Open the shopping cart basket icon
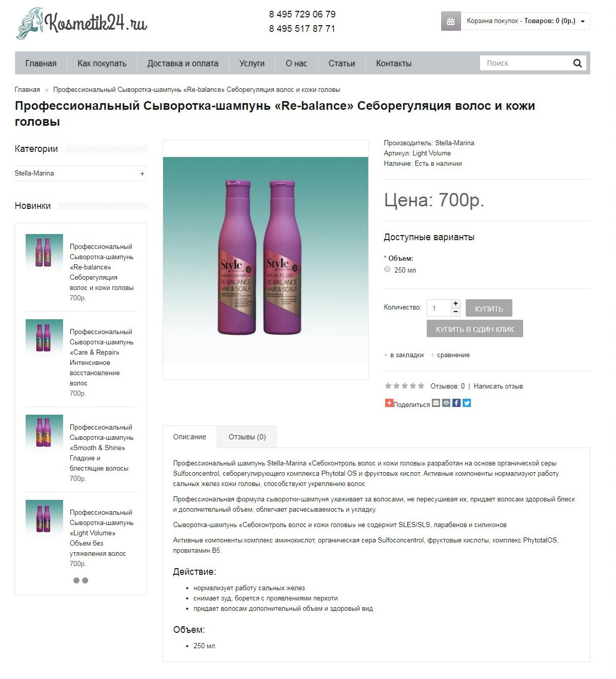Viewport: 616px width, 679px height. pyautogui.click(x=451, y=22)
